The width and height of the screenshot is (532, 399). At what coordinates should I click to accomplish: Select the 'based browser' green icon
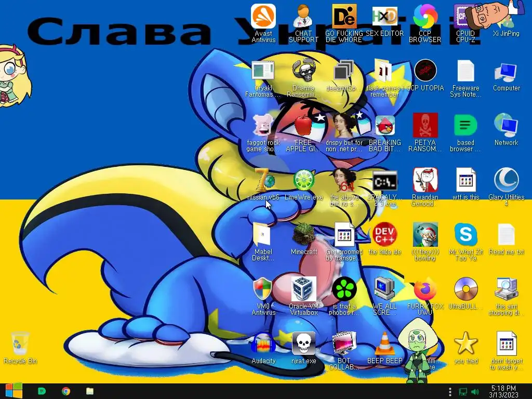(x=465, y=132)
